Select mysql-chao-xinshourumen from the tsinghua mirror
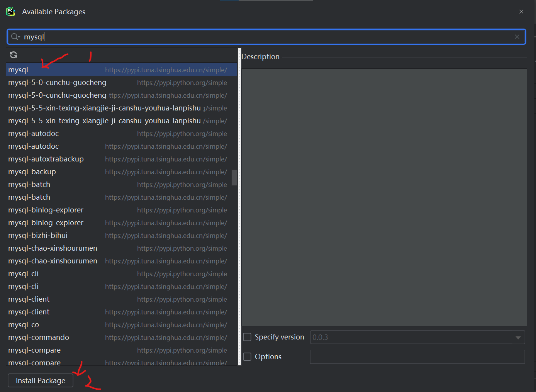The width and height of the screenshot is (536, 392). click(x=122, y=261)
